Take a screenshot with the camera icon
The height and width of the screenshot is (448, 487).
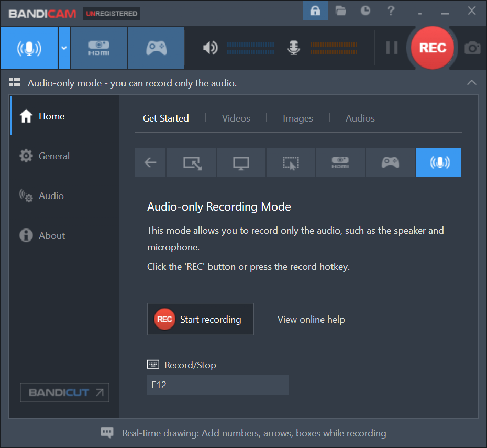pyautogui.click(x=472, y=48)
